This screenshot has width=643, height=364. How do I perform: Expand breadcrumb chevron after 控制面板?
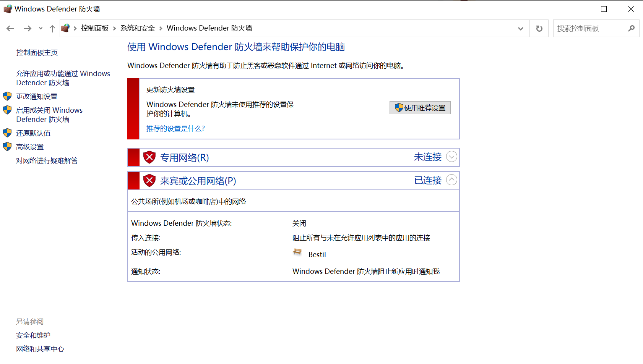click(x=114, y=28)
